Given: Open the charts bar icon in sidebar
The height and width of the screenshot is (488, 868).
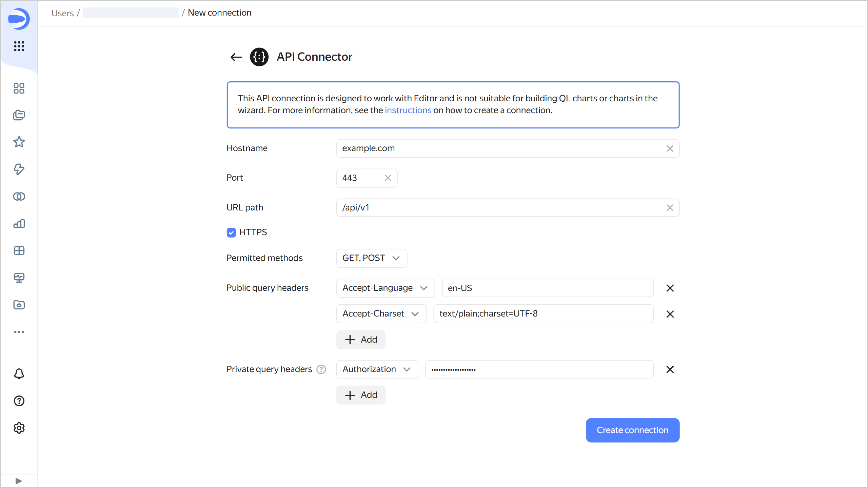Looking at the screenshot, I should coord(19,224).
